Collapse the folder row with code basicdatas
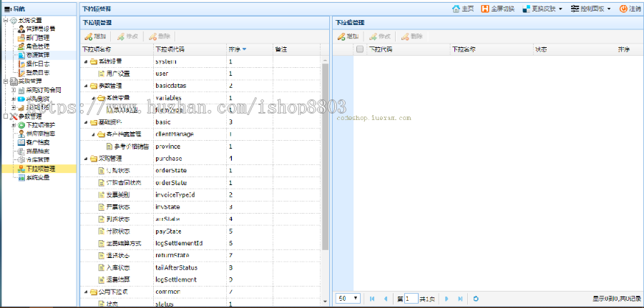 click(x=86, y=86)
